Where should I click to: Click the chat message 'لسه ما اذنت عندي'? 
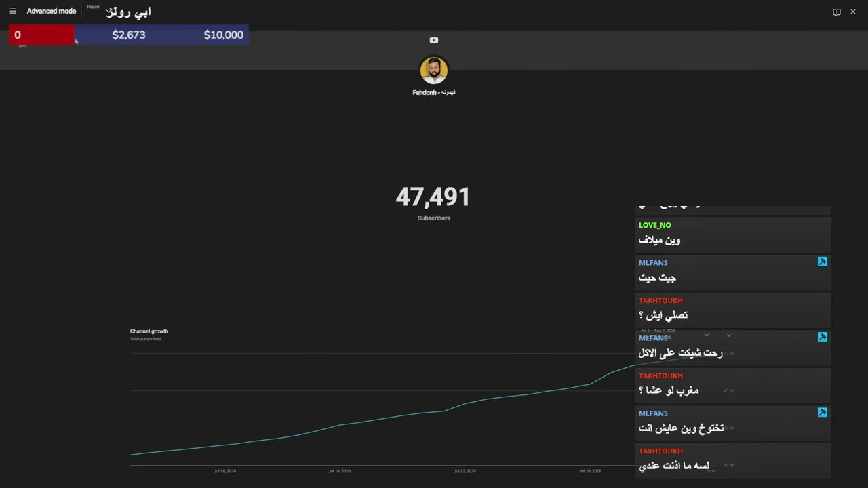point(674,466)
